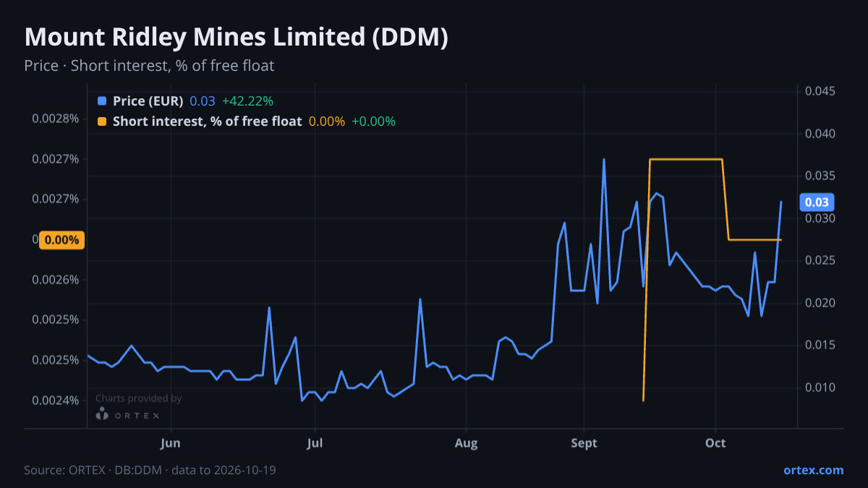Click the 0.010 right axis value
Viewport: 868px width, 488px height.
pos(819,388)
